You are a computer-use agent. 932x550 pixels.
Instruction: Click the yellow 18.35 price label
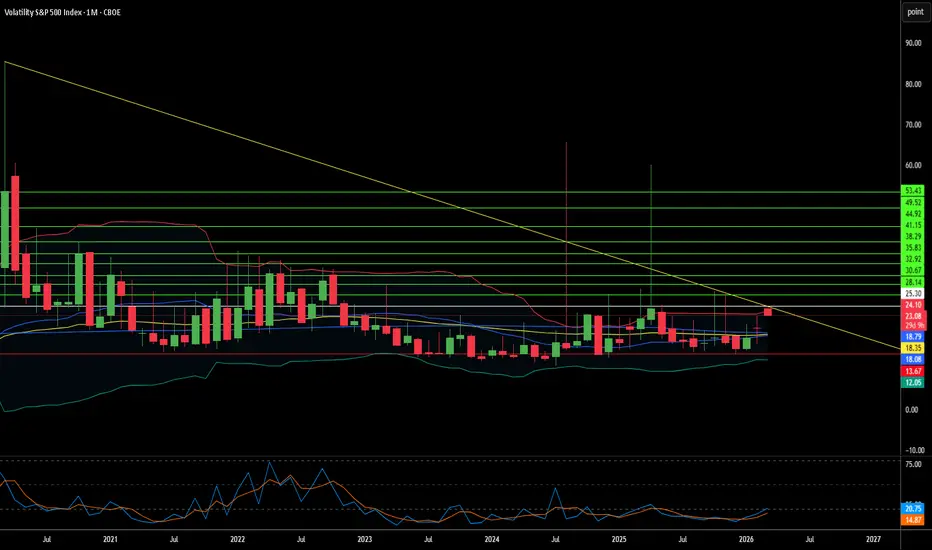coord(913,348)
